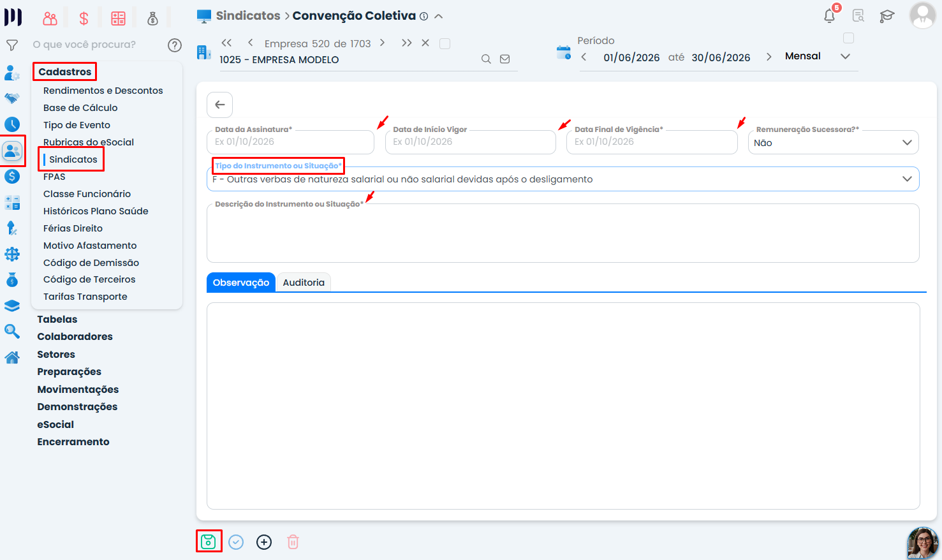
Task: Open the Tipo do Instrumento ou Situação dropdown
Action: point(563,179)
